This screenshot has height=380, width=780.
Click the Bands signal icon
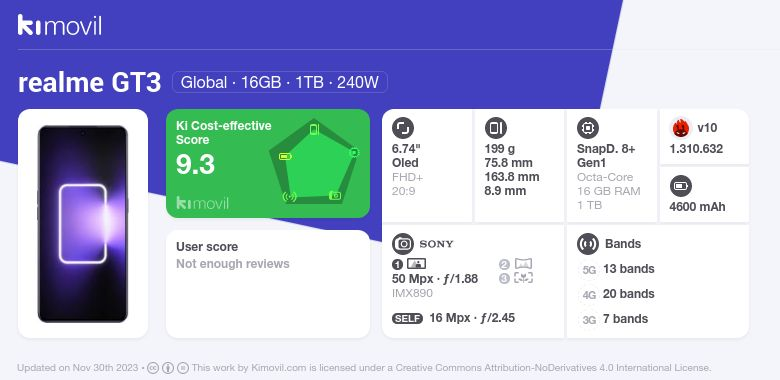[x=587, y=244]
